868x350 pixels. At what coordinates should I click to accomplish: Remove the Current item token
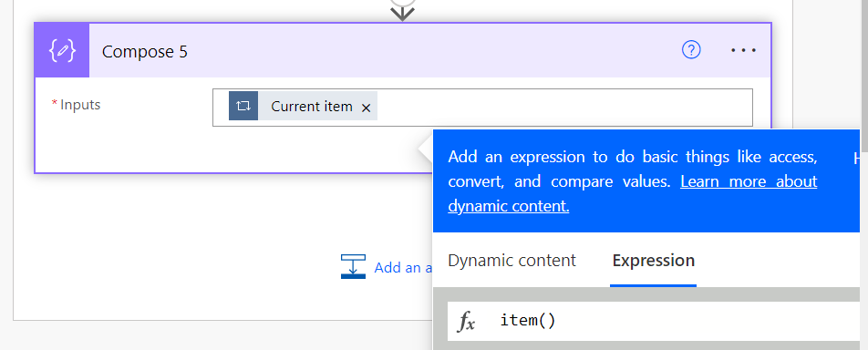coord(366,108)
